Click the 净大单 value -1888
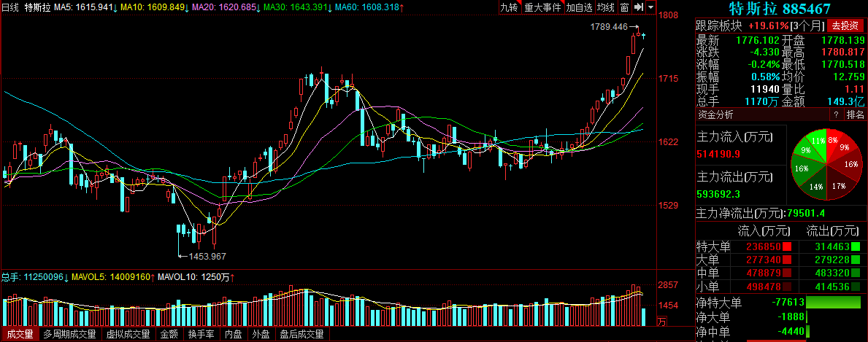Screen dimensions: 868x342 (x=791, y=317)
